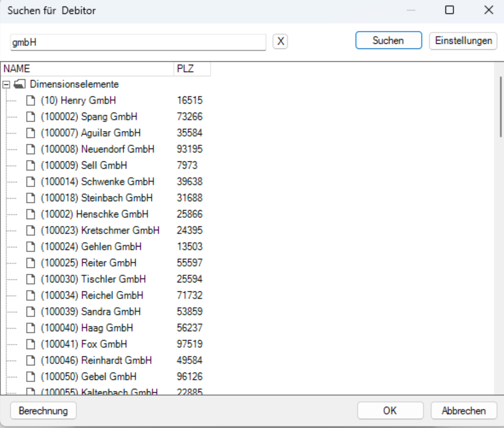Click the Berechnung button
The height and width of the screenshot is (428, 504).
(x=43, y=411)
